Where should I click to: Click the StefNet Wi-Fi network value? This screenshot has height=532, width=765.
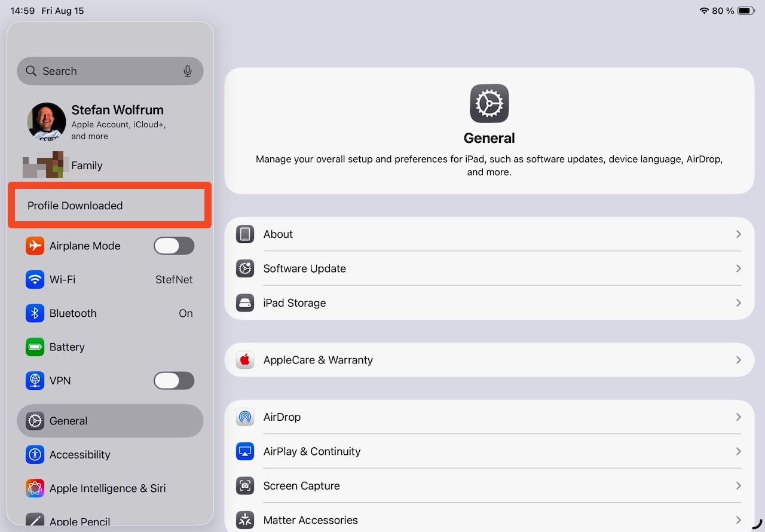click(x=174, y=279)
